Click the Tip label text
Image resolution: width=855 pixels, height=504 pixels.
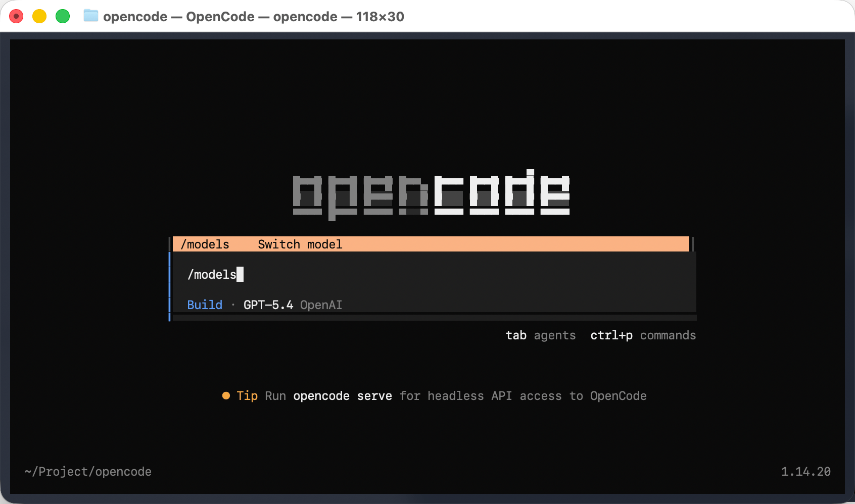(x=247, y=396)
